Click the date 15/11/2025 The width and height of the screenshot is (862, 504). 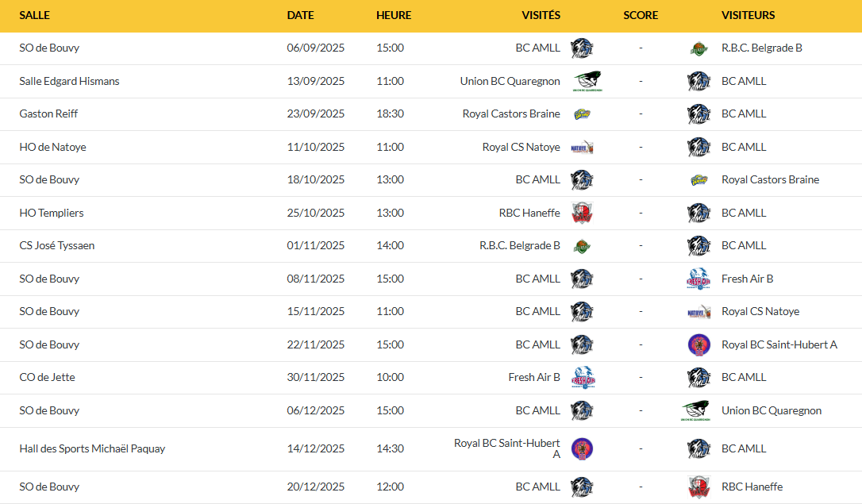pyautogui.click(x=316, y=312)
